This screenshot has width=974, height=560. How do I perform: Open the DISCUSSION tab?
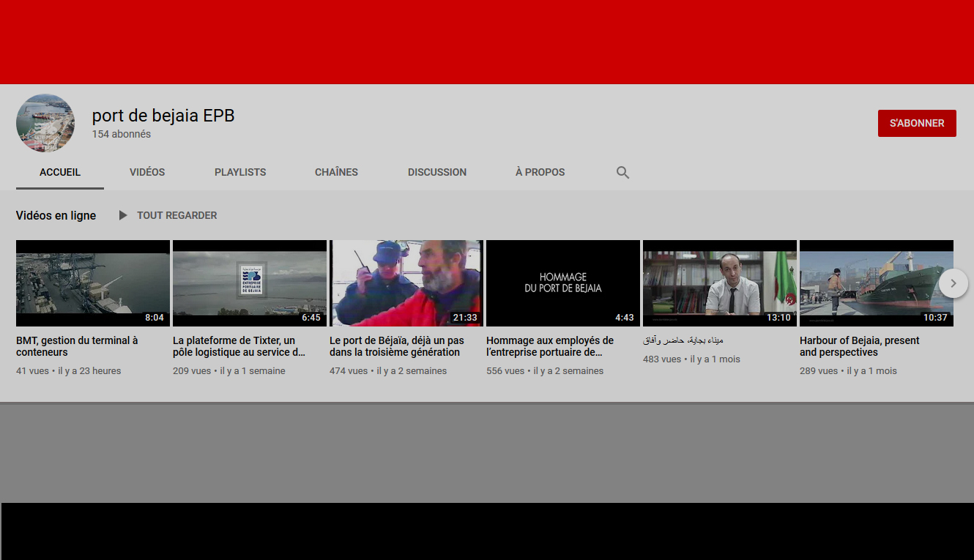coord(437,172)
